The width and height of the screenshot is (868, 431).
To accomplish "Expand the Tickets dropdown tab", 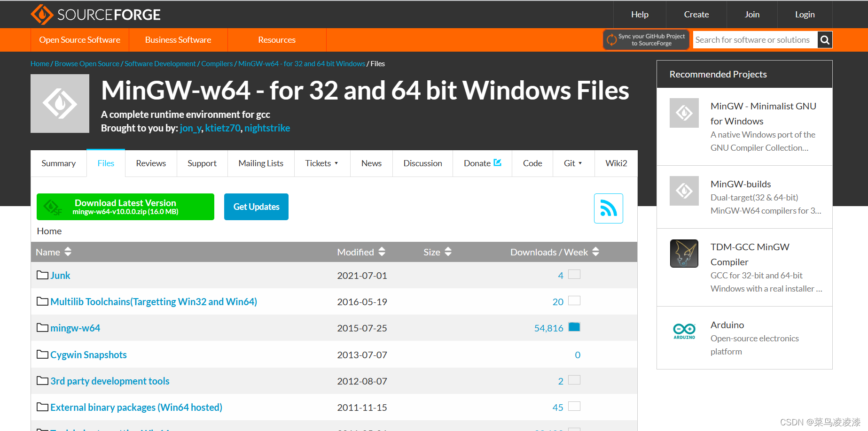I will point(322,163).
